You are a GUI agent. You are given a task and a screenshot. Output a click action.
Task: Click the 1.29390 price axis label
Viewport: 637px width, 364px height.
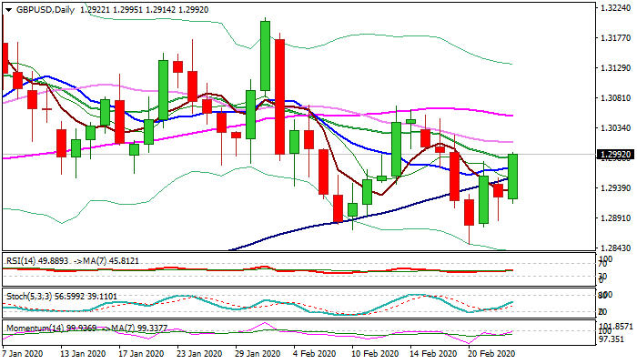click(615, 188)
